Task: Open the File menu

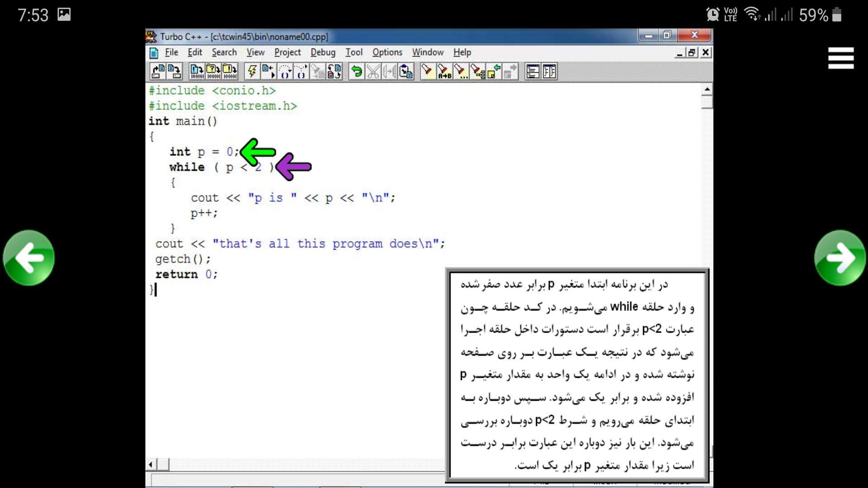Action: click(171, 52)
